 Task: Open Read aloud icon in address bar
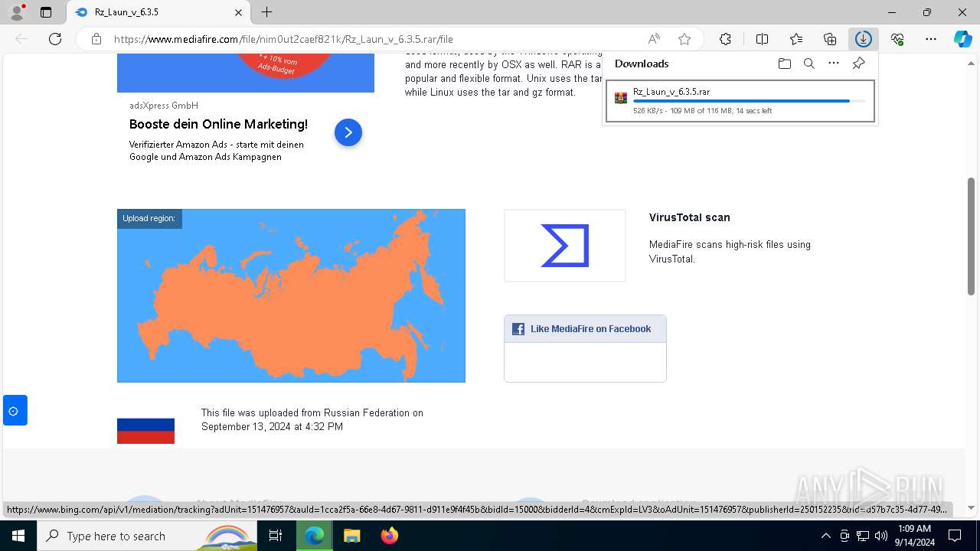(x=654, y=39)
